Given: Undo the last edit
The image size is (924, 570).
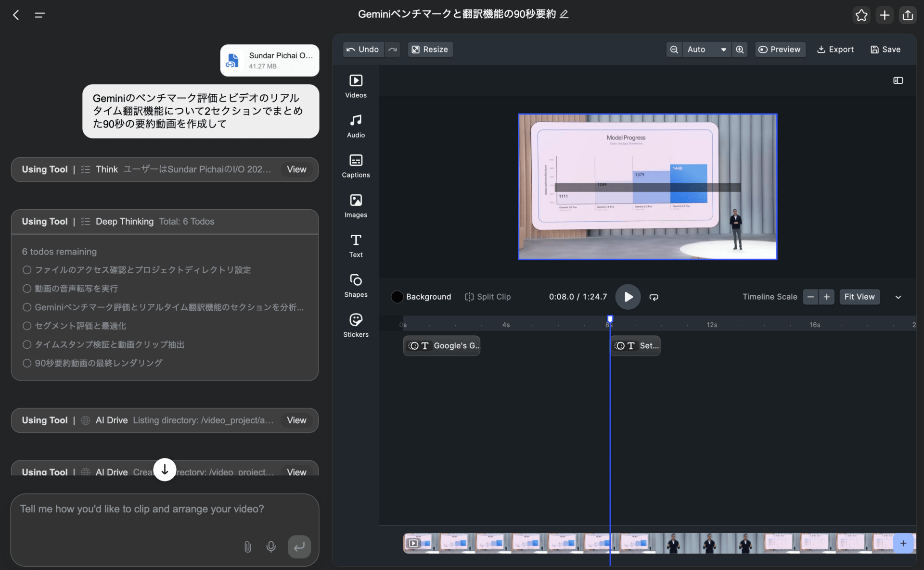Looking at the screenshot, I should click(x=363, y=49).
